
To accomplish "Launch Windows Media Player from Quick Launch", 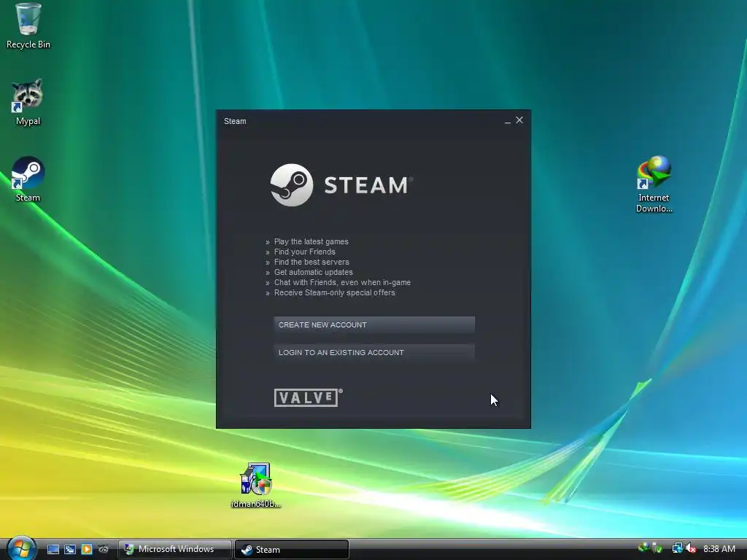I will coord(87,549).
